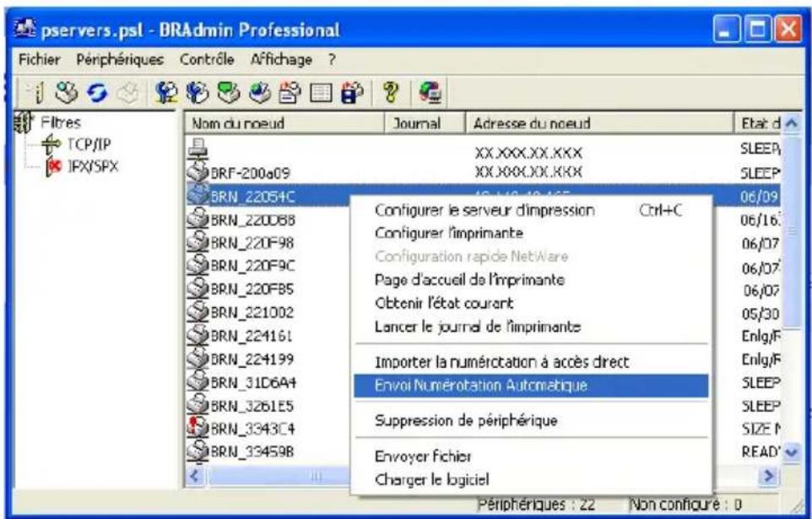This screenshot has height=519, width=812.
Task: Click the floppy disk load firmware icon
Action: point(352,93)
